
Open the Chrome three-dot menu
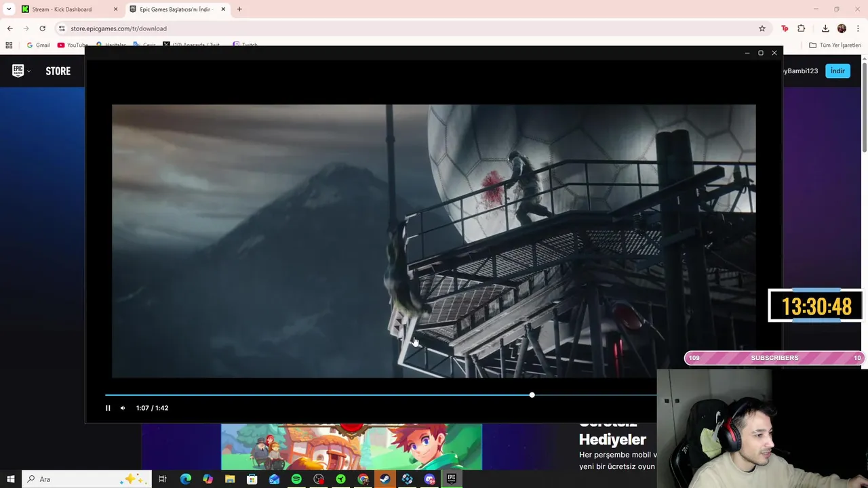click(x=858, y=28)
